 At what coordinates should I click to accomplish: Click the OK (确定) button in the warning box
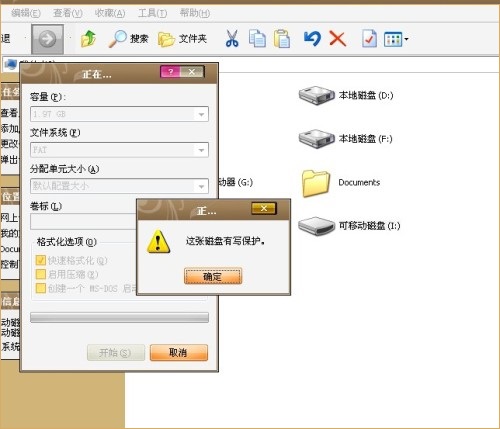coord(213,276)
